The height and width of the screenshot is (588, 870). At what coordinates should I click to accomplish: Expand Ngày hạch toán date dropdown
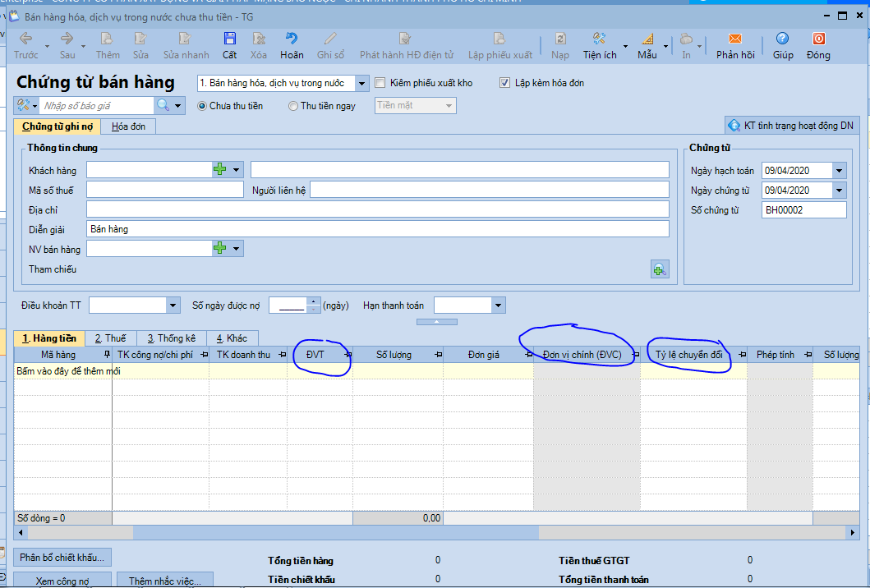click(839, 171)
